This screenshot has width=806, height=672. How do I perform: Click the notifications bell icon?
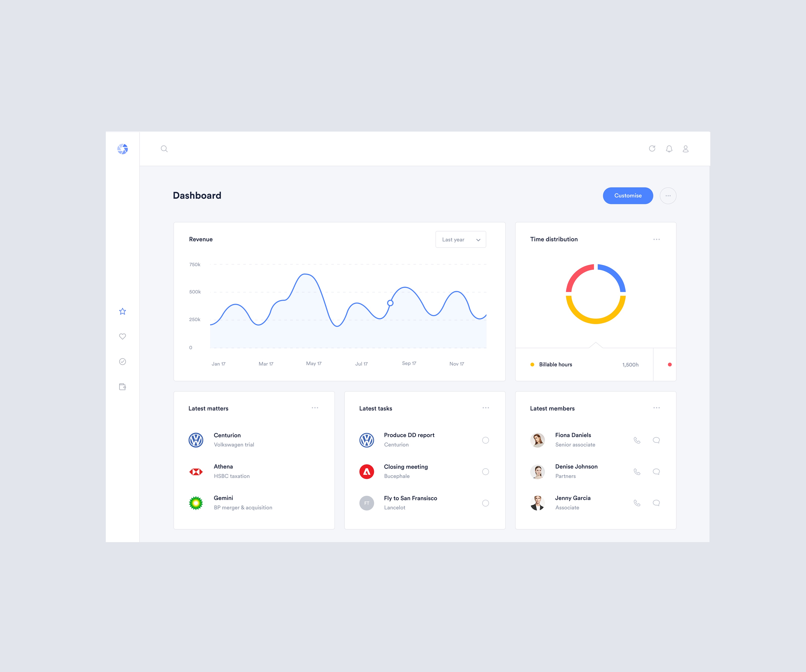(669, 148)
